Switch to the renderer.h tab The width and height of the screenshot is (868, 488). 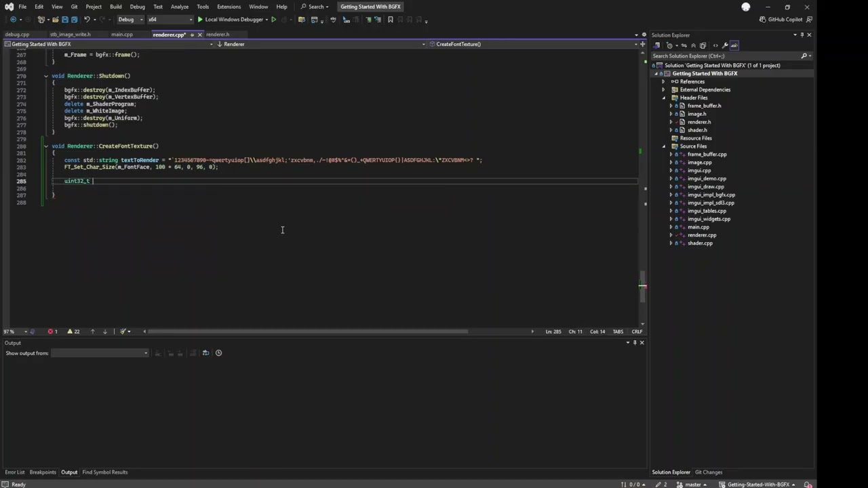[218, 35]
